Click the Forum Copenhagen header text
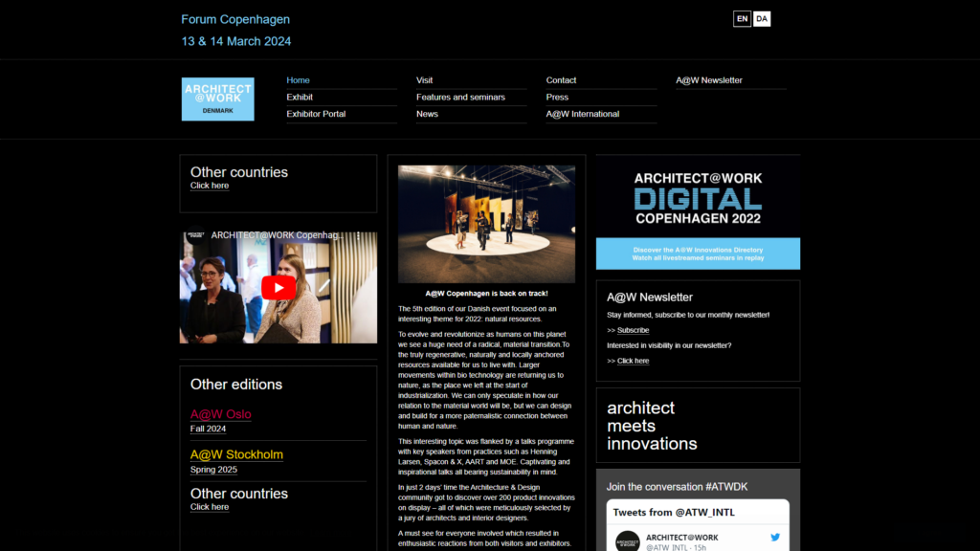Screen dimensions: 980x551 pyautogui.click(x=235, y=19)
